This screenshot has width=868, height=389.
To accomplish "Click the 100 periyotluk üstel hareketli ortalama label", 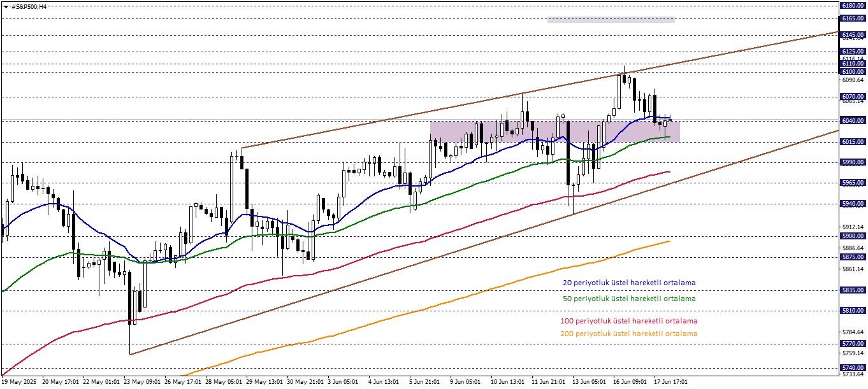I will [629, 322].
